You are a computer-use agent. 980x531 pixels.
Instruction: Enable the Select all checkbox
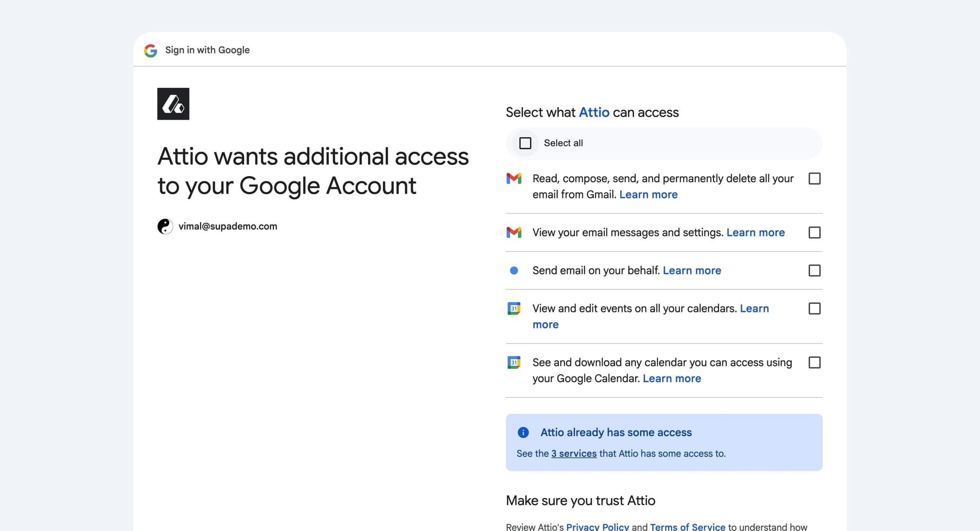[x=524, y=143]
